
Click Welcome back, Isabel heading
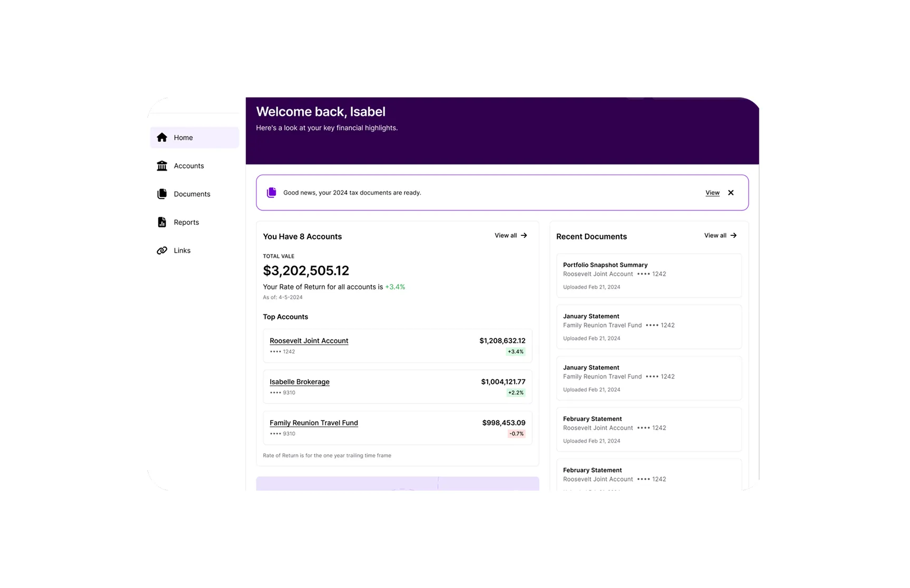click(x=321, y=112)
